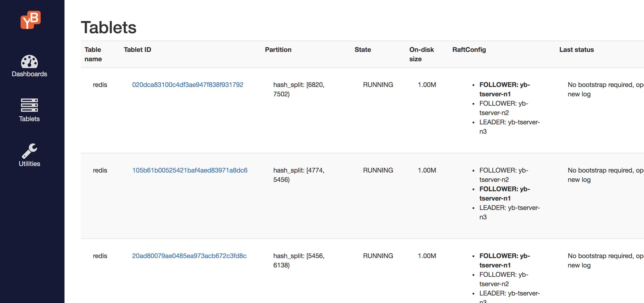Click FOLLOWER yb-tserver-n2 in 020dca row
Image resolution: width=644 pixels, height=303 pixels.
pyautogui.click(x=504, y=108)
